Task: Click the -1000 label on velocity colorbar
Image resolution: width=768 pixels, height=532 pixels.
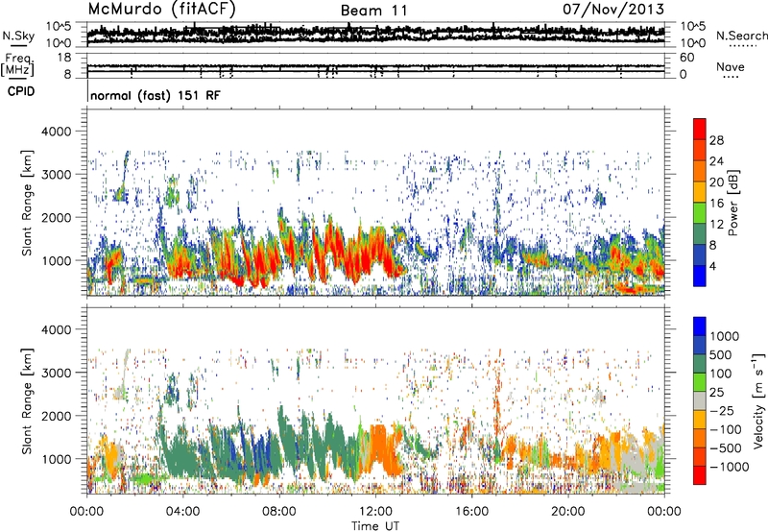Action: click(730, 467)
